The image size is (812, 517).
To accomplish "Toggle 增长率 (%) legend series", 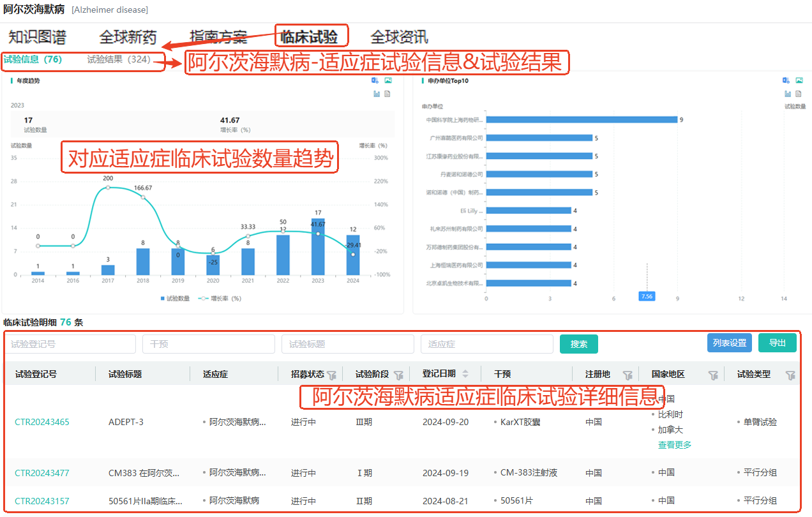I will tap(220, 298).
